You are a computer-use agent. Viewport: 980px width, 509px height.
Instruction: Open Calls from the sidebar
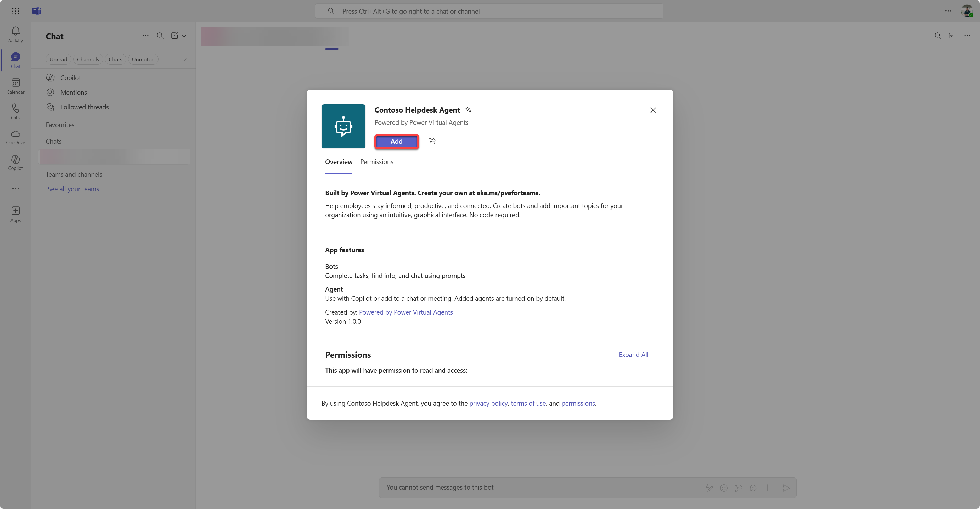[16, 111]
